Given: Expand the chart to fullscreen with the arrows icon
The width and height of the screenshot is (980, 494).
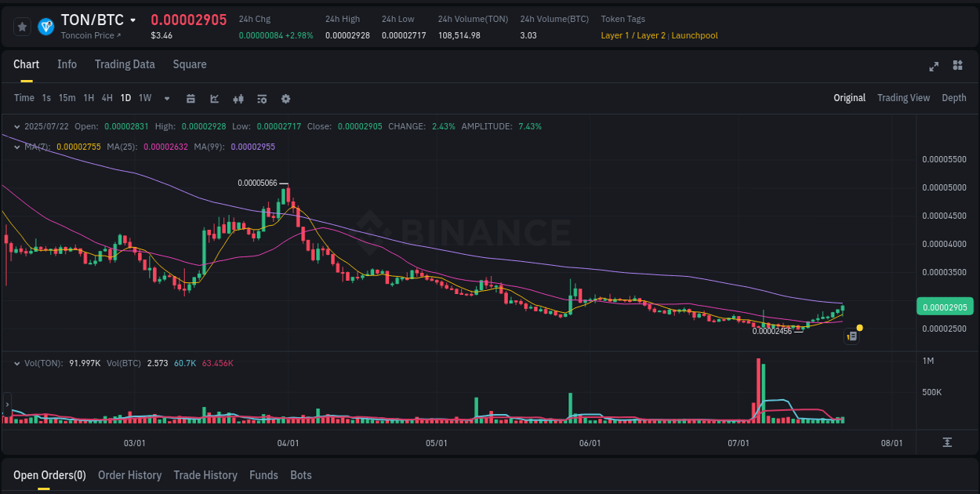Looking at the screenshot, I should click(934, 67).
